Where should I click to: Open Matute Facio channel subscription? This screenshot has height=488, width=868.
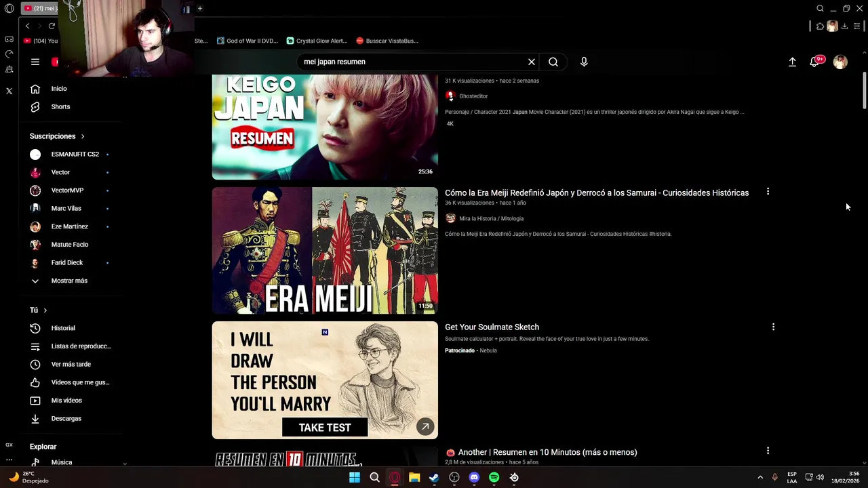(71, 245)
